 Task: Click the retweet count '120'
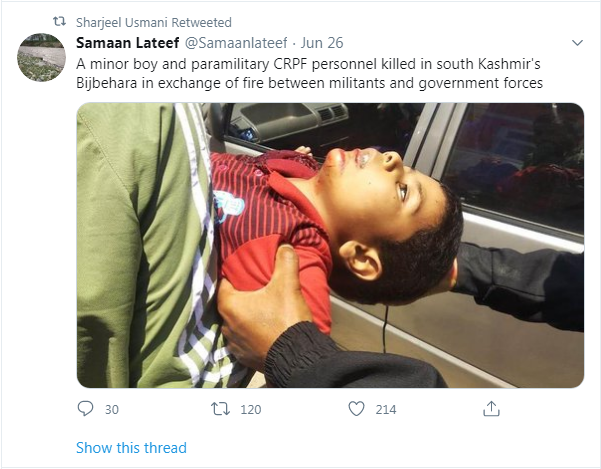click(x=252, y=409)
